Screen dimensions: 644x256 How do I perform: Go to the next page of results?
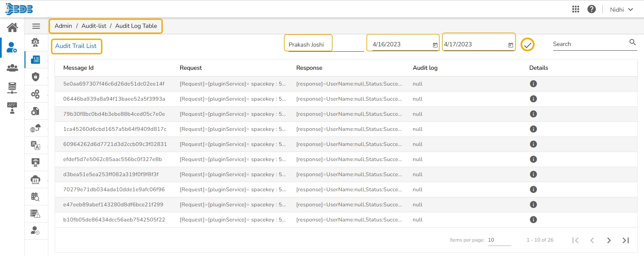(x=609, y=240)
